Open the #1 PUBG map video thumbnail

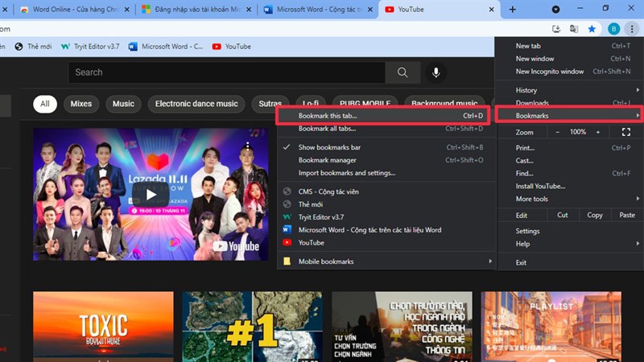pyautogui.click(x=253, y=327)
